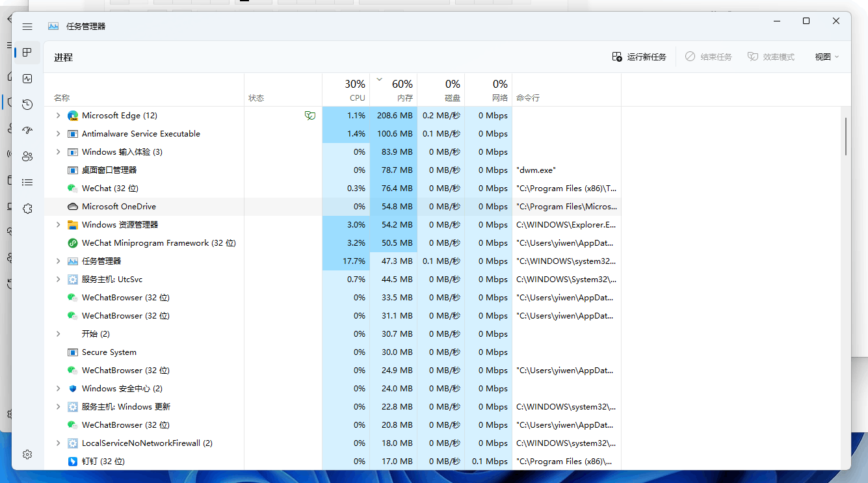The height and width of the screenshot is (483, 868).
Task: Click the process list vertical scrollbar
Action: [846, 136]
